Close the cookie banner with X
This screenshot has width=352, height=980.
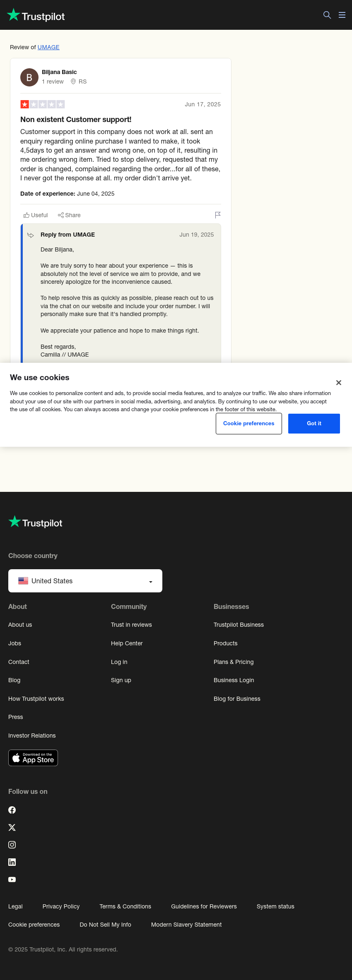coord(339,383)
